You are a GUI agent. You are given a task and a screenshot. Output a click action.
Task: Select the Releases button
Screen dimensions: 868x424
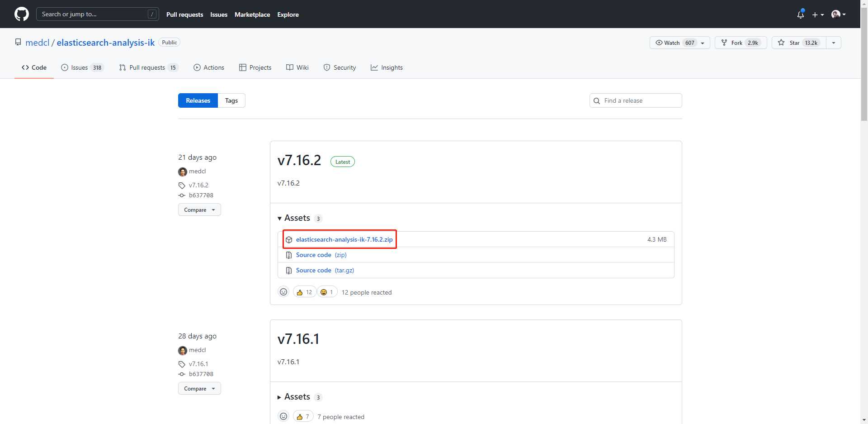coord(198,100)
